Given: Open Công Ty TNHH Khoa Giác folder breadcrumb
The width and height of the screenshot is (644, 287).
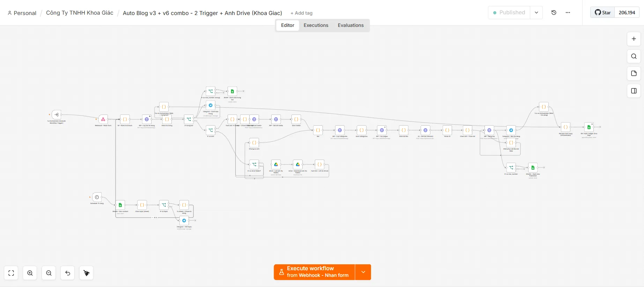Looking at the screenshot, I should (x=80, y=13).
